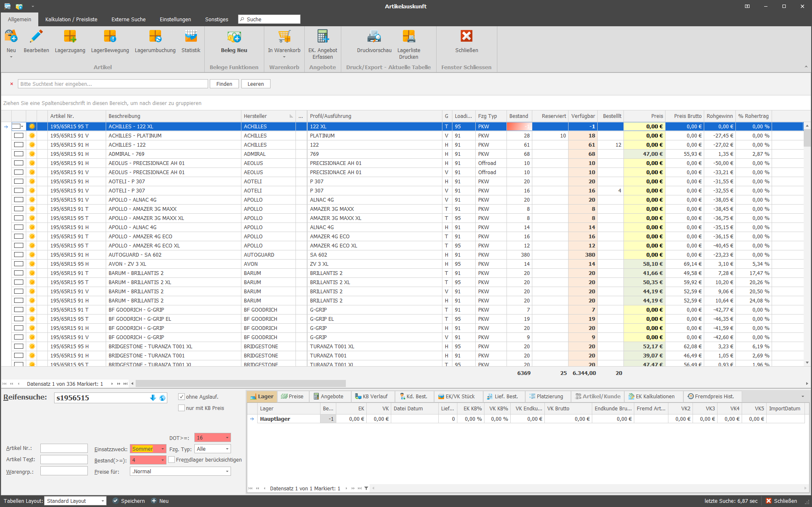
Task: Add the article with In Warenkorb icon
Action: pos(284,37)
